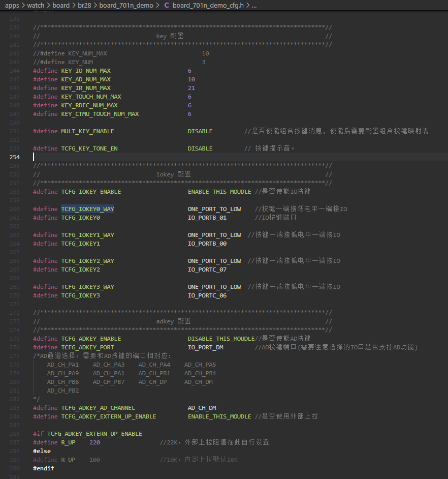Click IO_PORTB_01 value for TCFG_IOKEY0
Screen dimensions: 448x479
click(207, 218)
